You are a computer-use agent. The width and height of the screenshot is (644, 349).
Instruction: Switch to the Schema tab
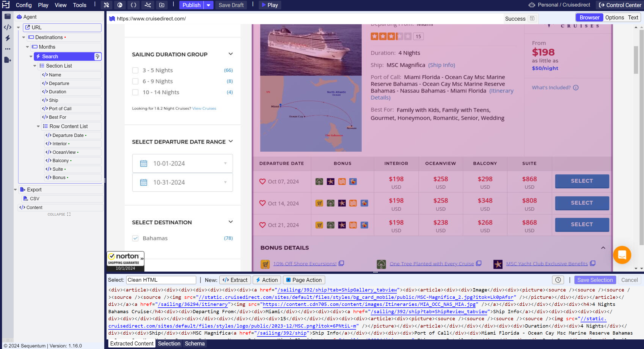click(x=195, y=343)
